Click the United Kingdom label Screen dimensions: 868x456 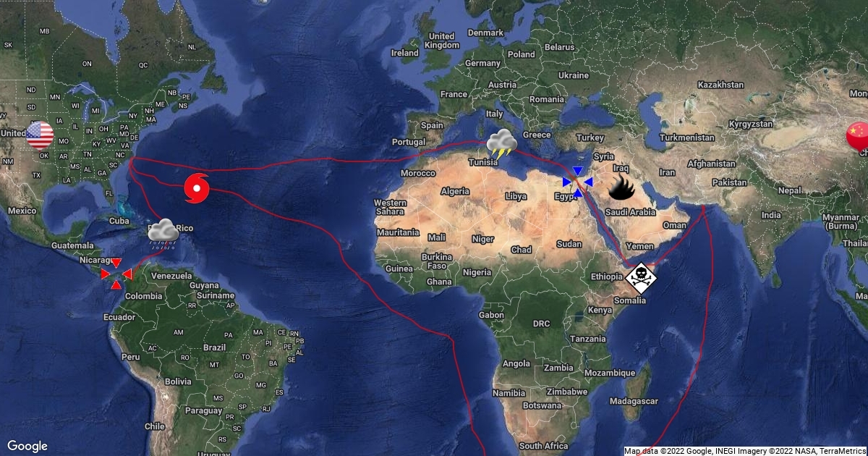tap(441, 41)
